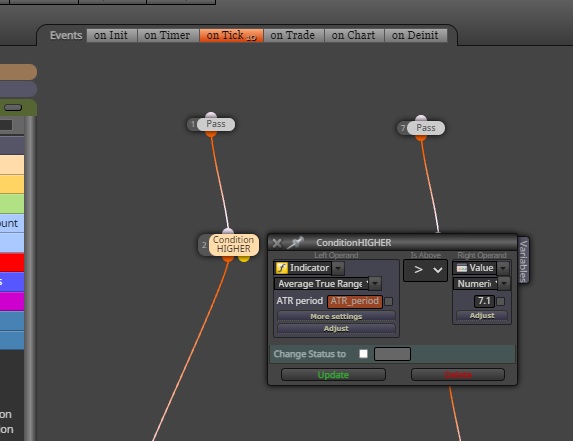Switch to the on Timer events tab
Screen dimensions: 573x441
click(x=167, y=35)
